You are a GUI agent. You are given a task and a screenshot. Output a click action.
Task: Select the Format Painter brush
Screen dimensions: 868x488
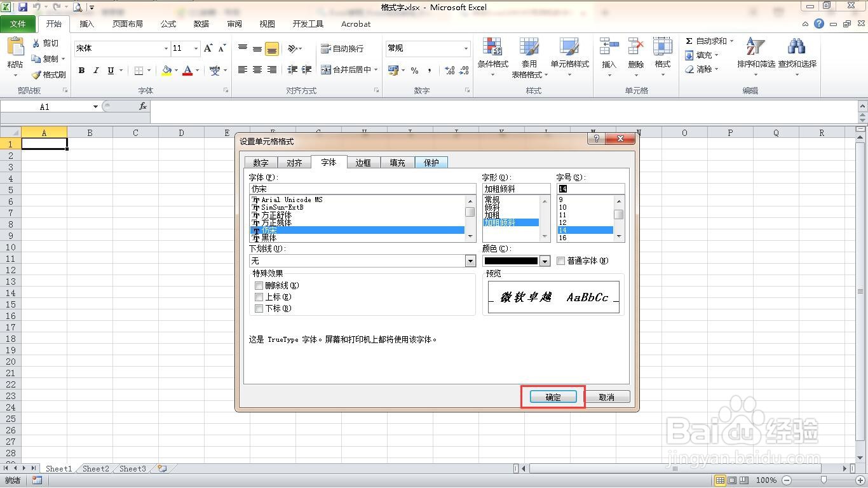[x=36, y=74]
